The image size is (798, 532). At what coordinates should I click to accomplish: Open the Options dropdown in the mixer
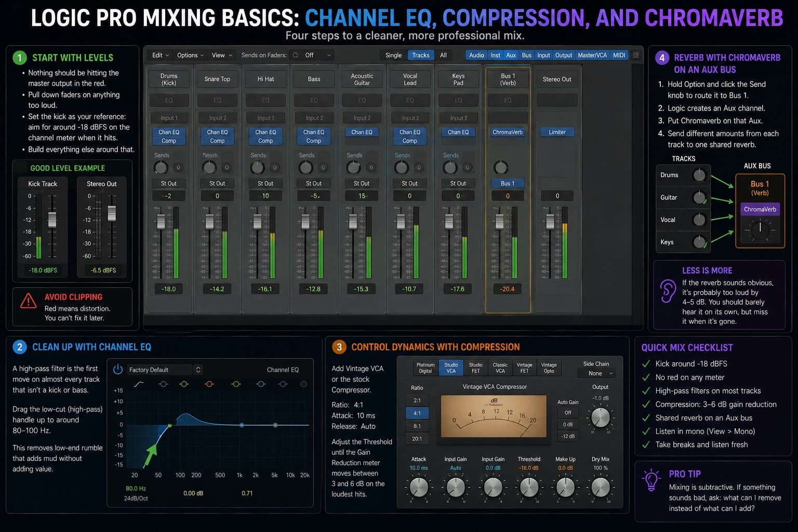(x=190, y=55)
